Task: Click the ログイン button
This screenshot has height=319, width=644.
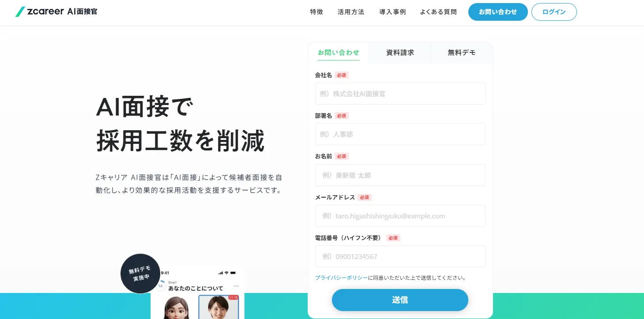Action: tap(554, 12)
